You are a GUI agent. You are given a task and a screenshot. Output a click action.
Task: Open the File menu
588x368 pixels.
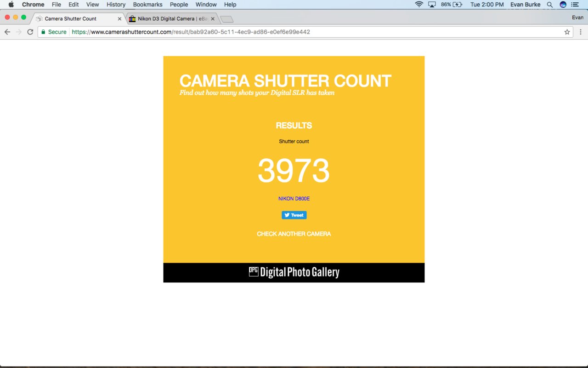(57, 5)
